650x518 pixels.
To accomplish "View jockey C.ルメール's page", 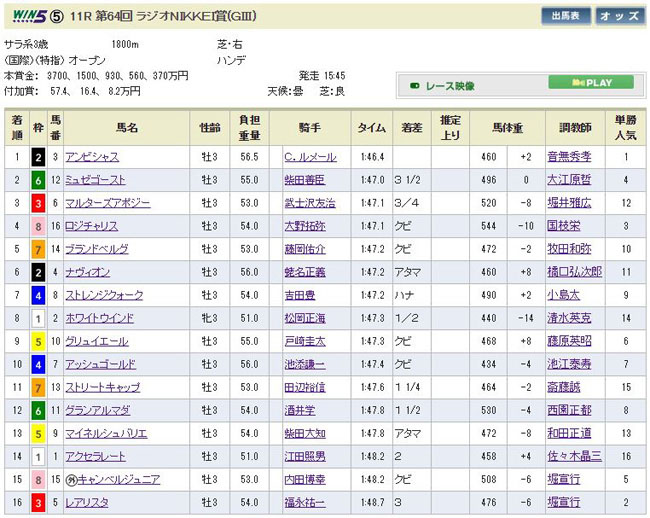I will click(310, 157).
